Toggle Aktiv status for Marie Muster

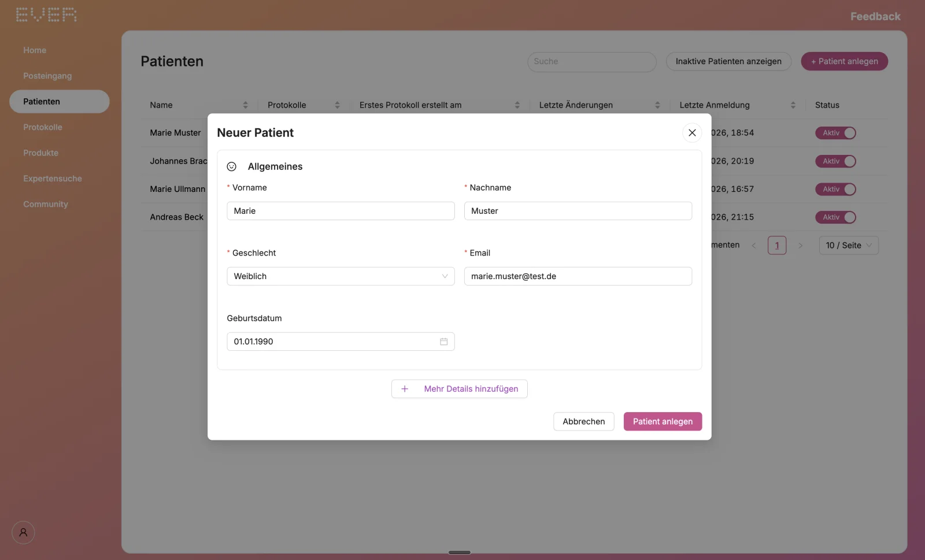pos(835,133)
